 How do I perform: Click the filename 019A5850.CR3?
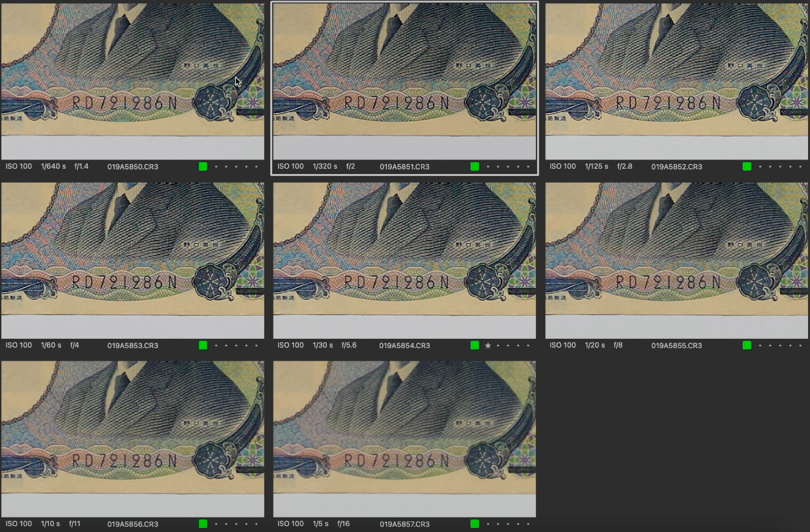[x=132, y=167]
